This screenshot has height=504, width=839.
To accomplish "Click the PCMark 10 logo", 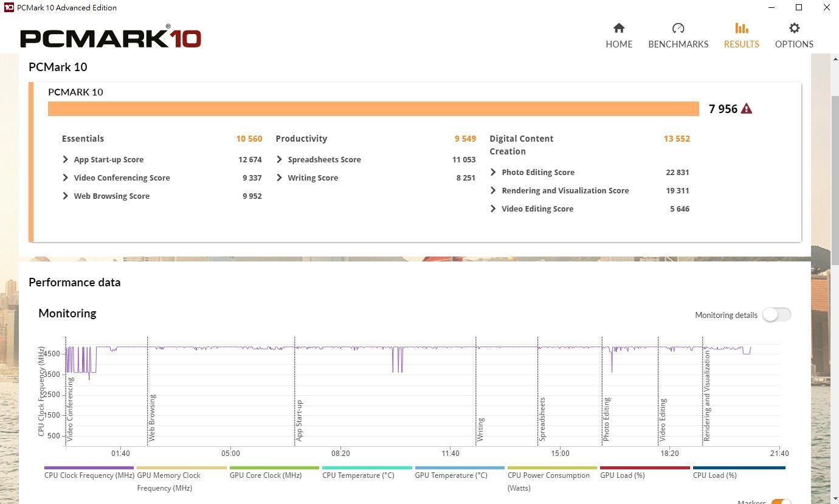I will click(111, 37).
